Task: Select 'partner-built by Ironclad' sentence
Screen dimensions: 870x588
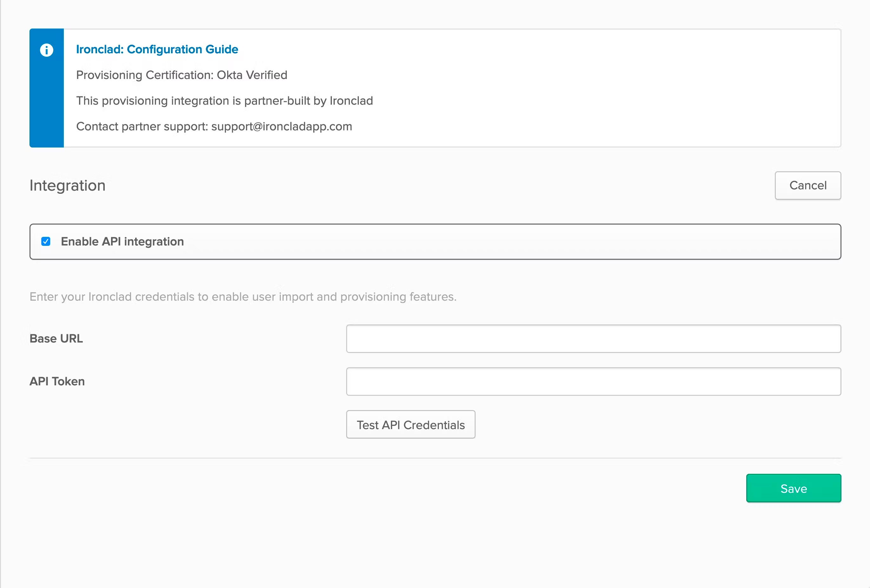Action: (225, 101)
